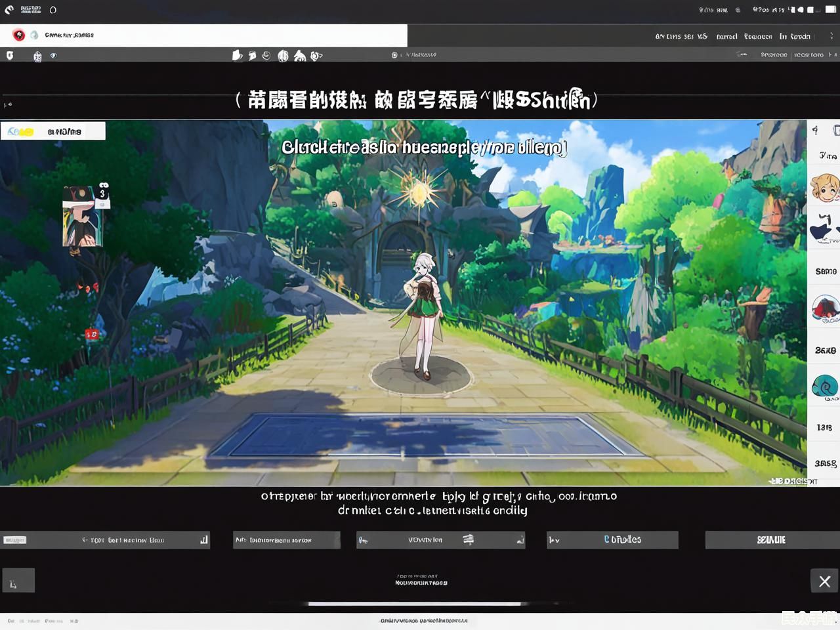This screenshot has width=840, height=630.
Task: Click the glowing star above the stone gate
Action: pyautogui.click(x=418, y=192)
